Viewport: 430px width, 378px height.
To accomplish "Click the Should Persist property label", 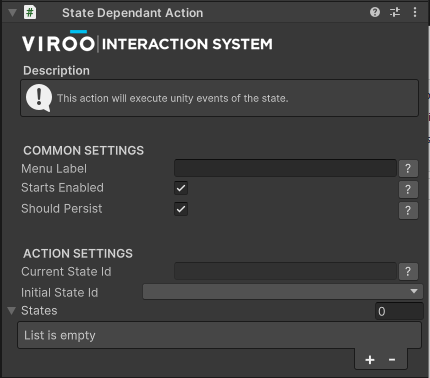I will point(62,209).
